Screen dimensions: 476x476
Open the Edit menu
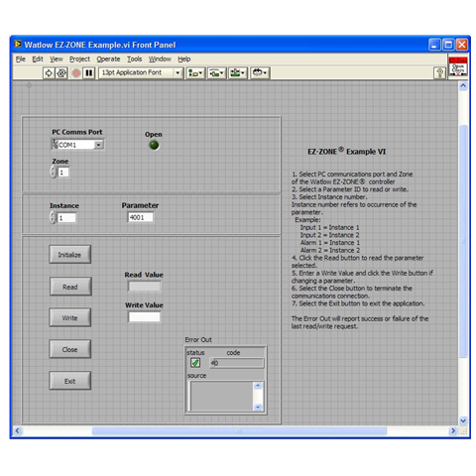pyautogui.click(x=38, y=59)
